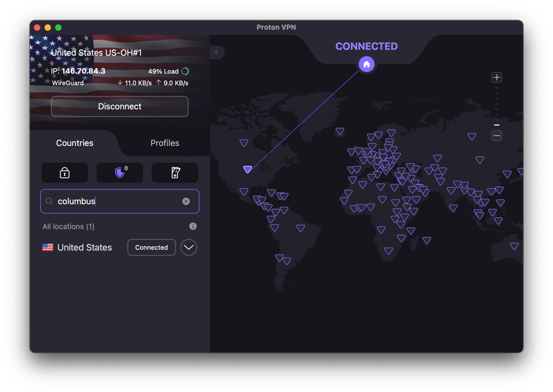
Task: Toggle NetShield shield icon
Action: pos(120,173)
